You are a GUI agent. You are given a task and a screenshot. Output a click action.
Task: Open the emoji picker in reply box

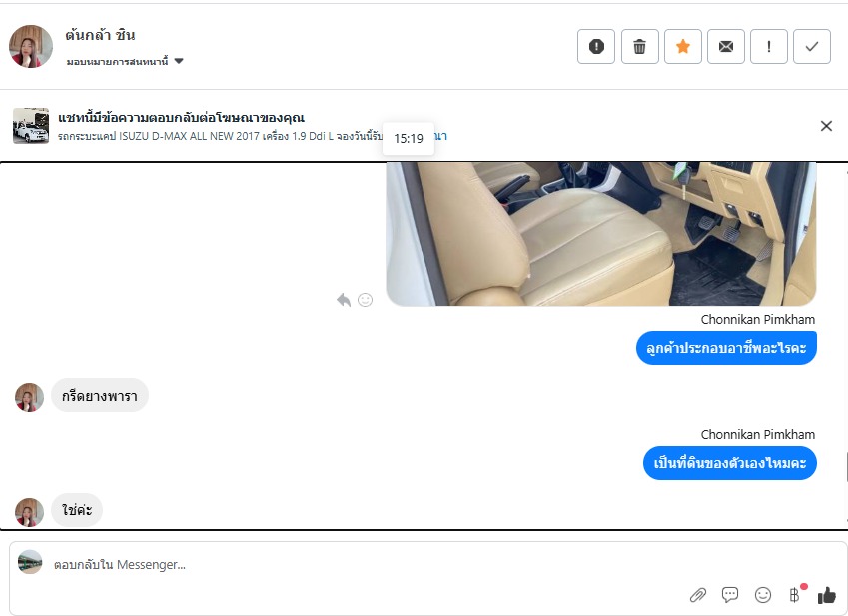coord(762,595)
